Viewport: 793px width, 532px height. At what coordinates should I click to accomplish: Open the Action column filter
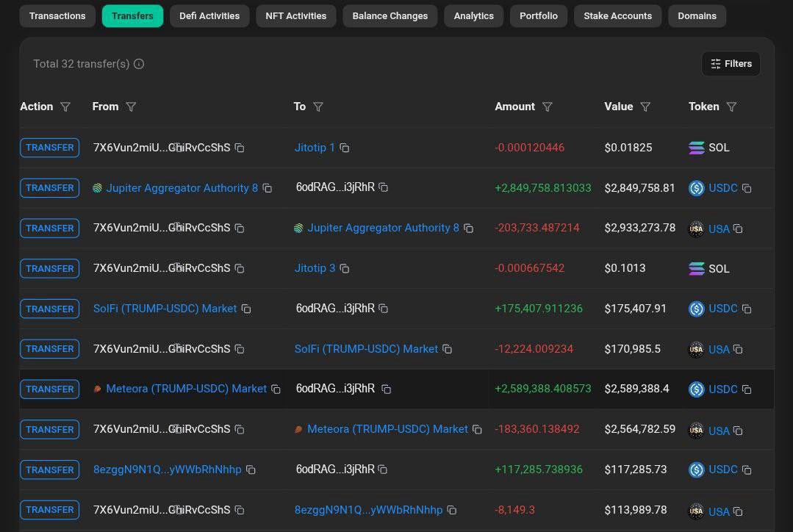pyautogui.click(x=65, y=107)
